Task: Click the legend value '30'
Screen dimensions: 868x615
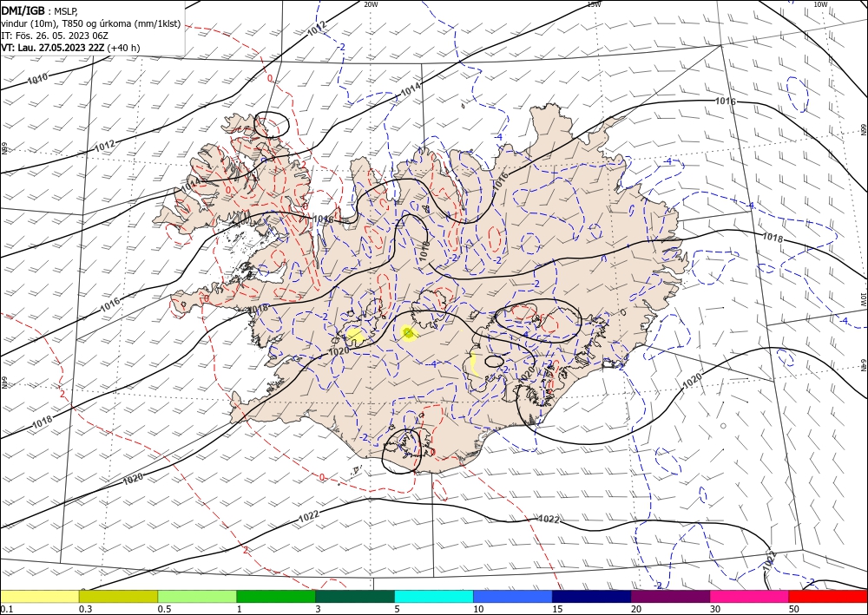Action: pos(715,609)
